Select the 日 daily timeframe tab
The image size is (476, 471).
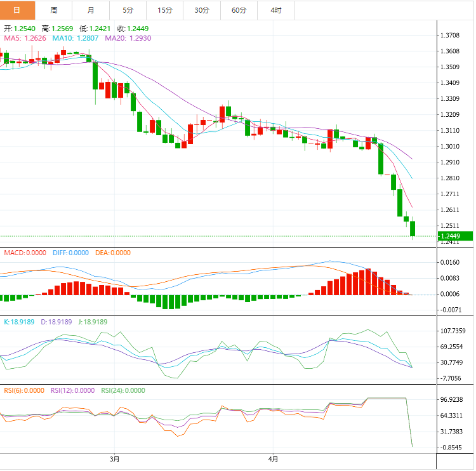click(17, 10)
